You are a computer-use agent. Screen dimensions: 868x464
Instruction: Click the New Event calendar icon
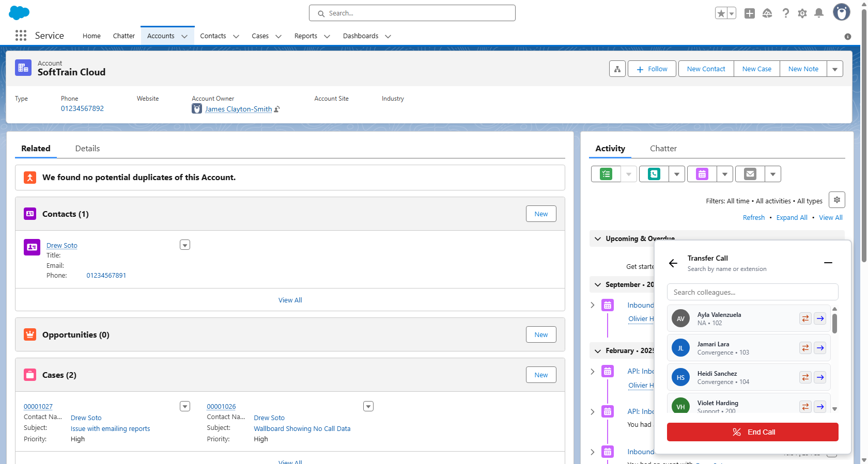click(702, 174)
